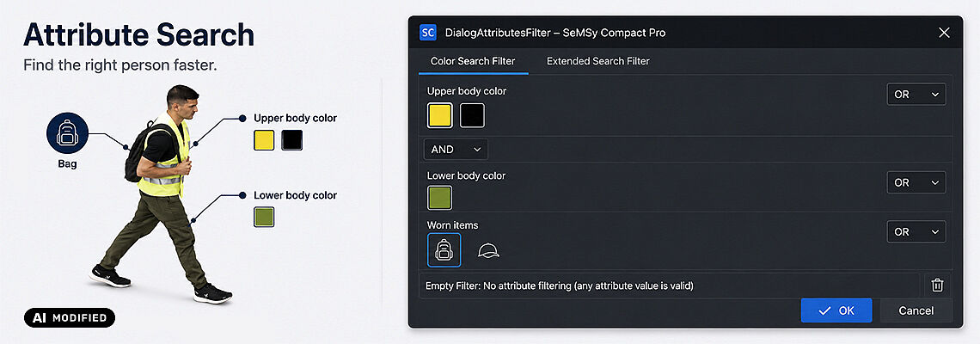Toggle green lower body color swatch in dialog
Image resolution: width=980 pixels, height=344 pixels.
[x=440, y=198]
